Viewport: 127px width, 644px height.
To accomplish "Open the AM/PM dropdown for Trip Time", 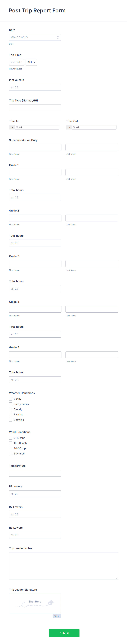I will point(31,62).
